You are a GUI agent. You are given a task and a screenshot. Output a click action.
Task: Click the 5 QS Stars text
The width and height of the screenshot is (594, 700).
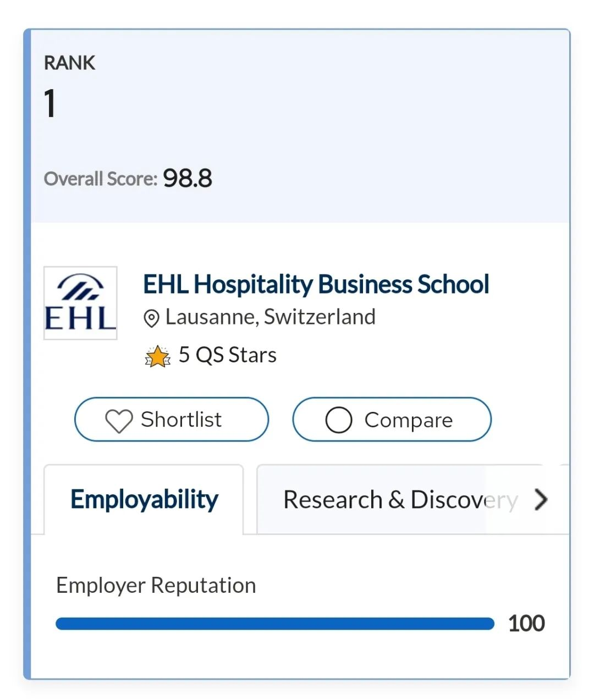227,355
